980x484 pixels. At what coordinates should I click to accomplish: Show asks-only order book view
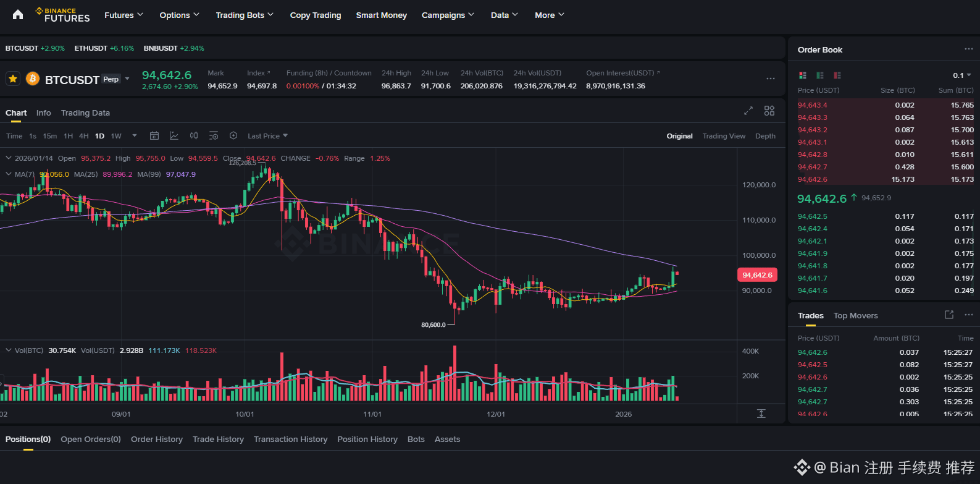click(837, 75)
